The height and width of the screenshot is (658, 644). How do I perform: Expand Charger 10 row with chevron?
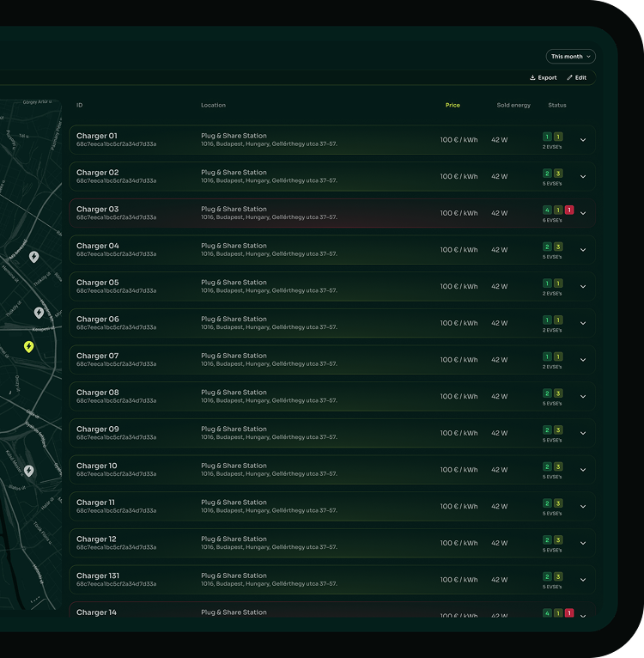coord(583,470)
